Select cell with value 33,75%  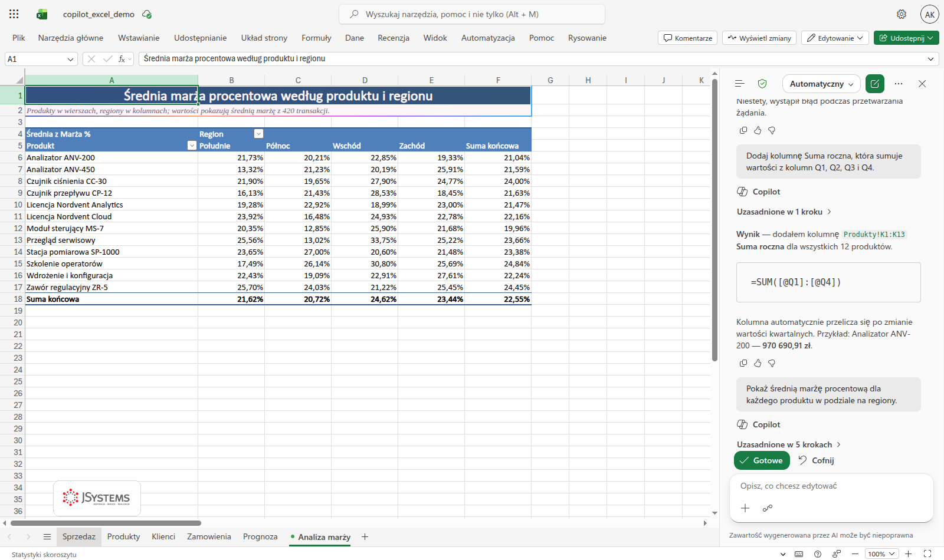[x=365, y=240]
